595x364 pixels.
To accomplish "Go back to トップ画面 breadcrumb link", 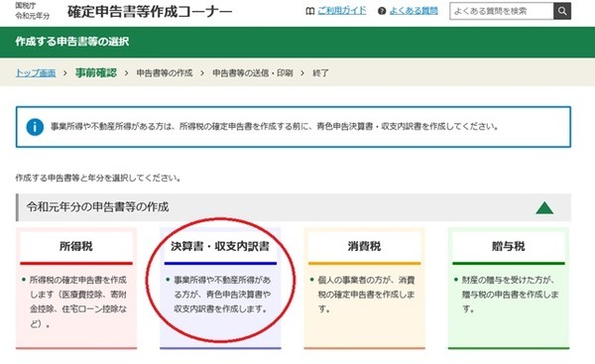I will point(36,72).
